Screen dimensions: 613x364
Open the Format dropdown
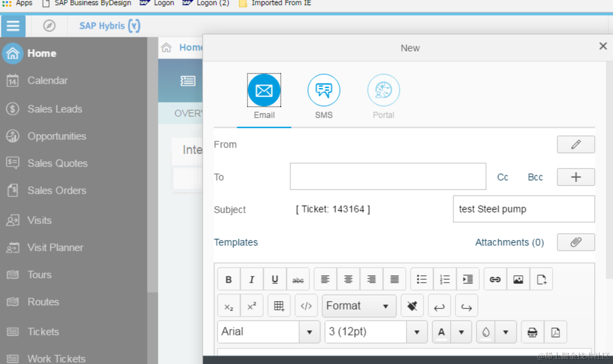pos(359,306)
